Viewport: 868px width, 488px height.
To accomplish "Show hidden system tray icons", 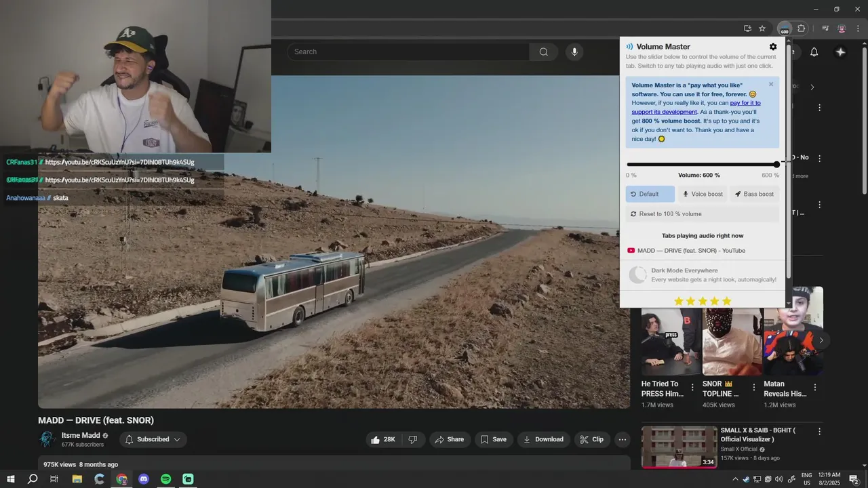I will coord(735,479).
